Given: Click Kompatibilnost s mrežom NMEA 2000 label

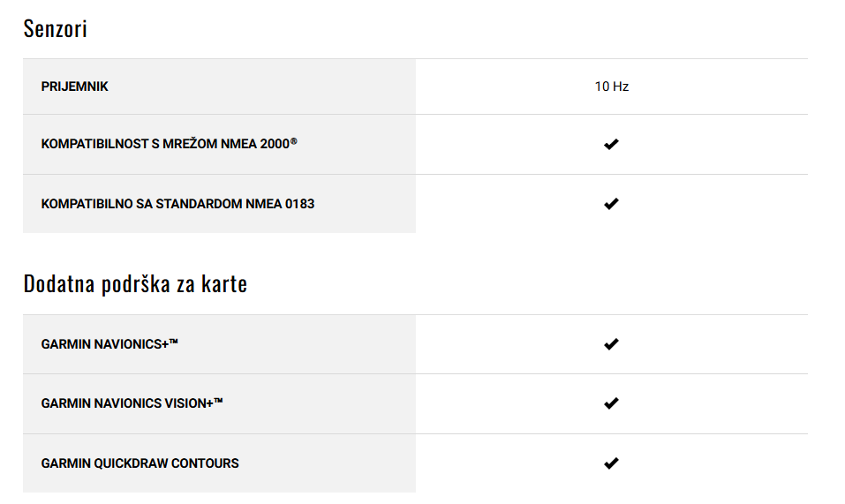Looking at the screenshot, I should 169,144.
